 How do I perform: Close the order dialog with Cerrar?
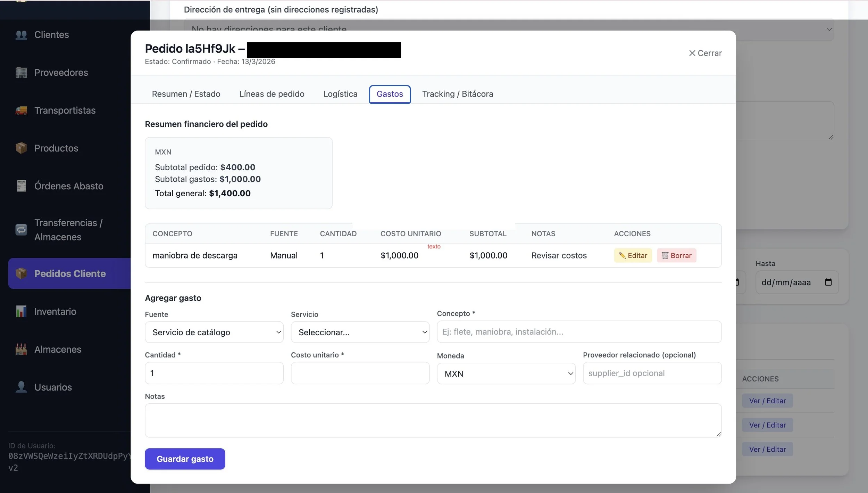pyautogui.click(x=705, y=53)
